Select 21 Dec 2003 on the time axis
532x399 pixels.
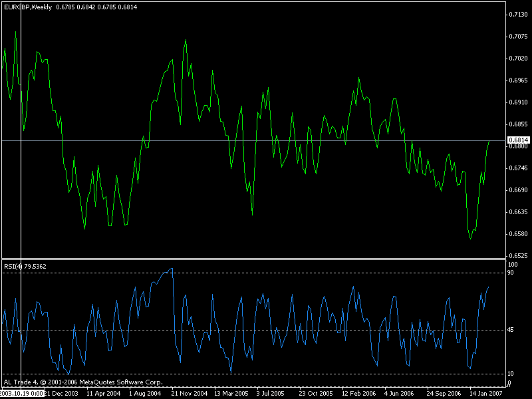61,394
